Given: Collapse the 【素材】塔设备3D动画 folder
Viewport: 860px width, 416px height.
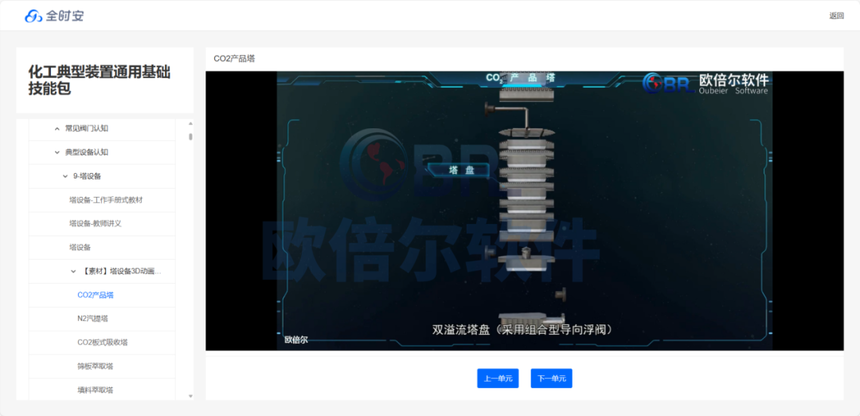Looking at the screenshot, I should (73, 271).
